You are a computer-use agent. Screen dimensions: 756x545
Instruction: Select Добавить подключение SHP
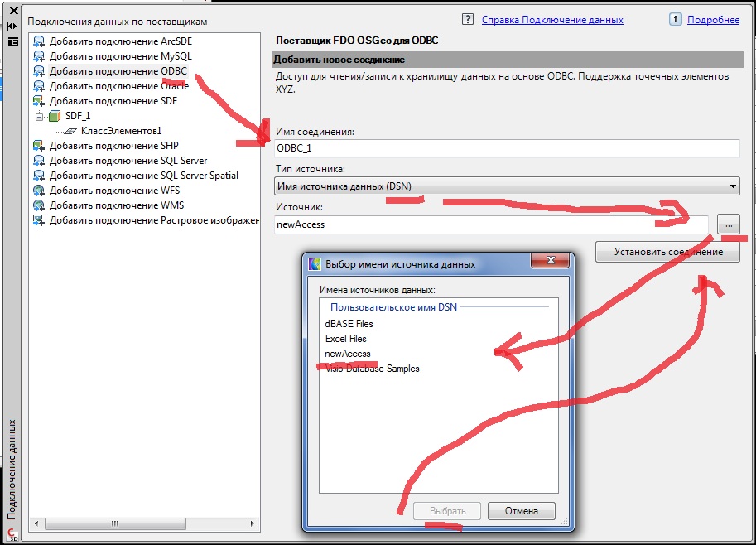pyautogui.click(x=113, y=146)
